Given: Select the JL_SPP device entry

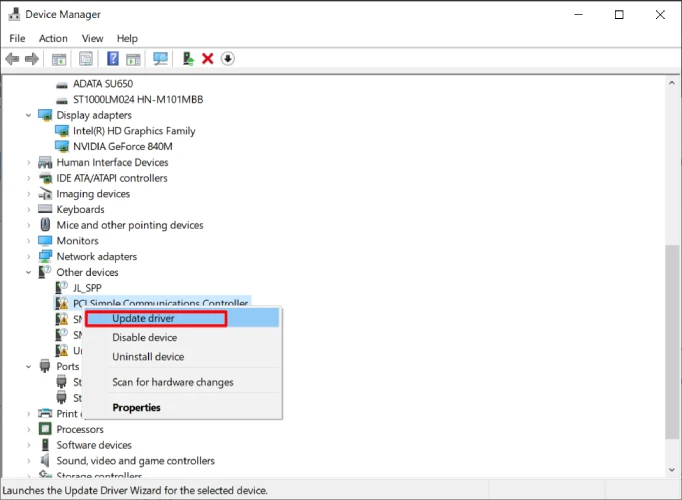Looking at the screenshot, I should coord(87,288).
